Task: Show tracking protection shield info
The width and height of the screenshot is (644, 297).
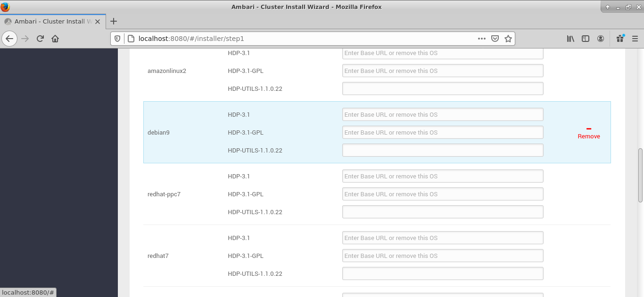Action: point(118,39)
